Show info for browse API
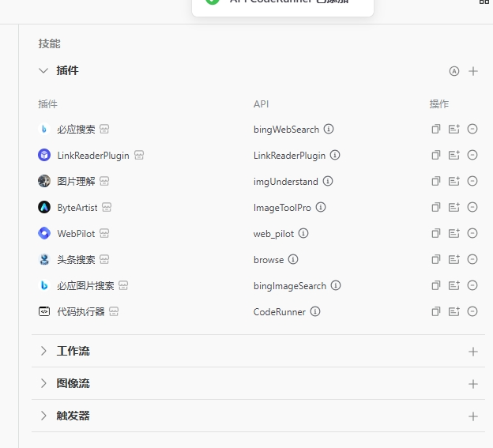Screen dimensions: 493x448 [x=293, y=259]
